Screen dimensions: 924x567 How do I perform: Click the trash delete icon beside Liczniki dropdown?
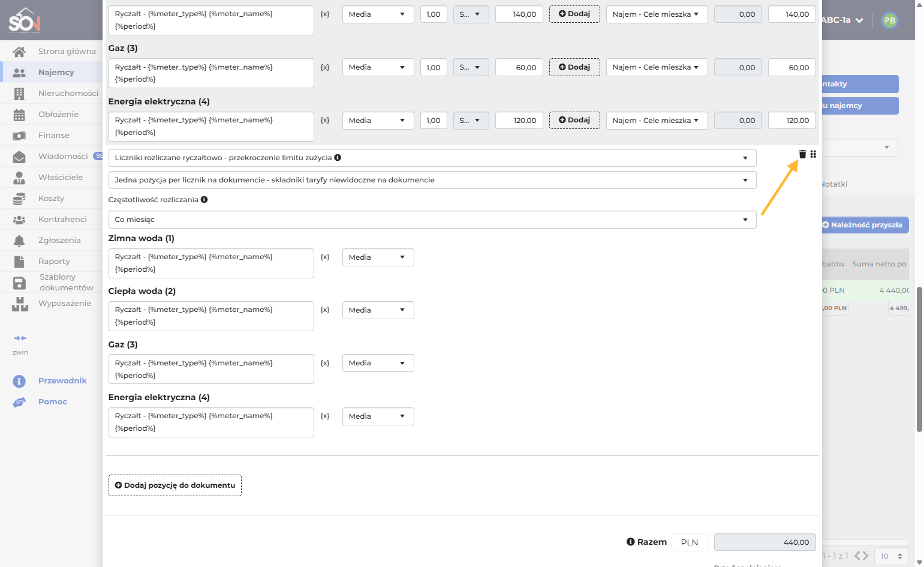click(802, 154)
